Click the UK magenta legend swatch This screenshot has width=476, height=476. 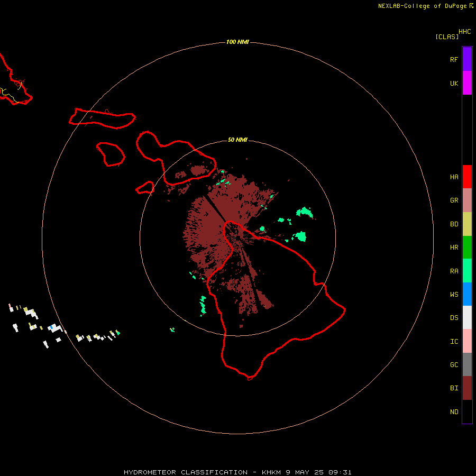[x=467, y=83]
